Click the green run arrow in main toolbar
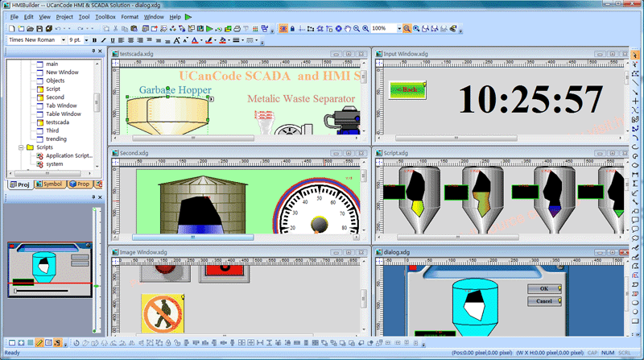This screenshot has width=644, height=360. coord(209,28)
